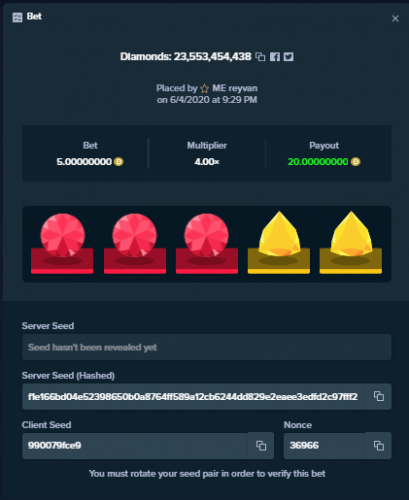409x500 pixels.
Task: Click the 20.00000000 payout value
Action: click(x=318, y=162)
